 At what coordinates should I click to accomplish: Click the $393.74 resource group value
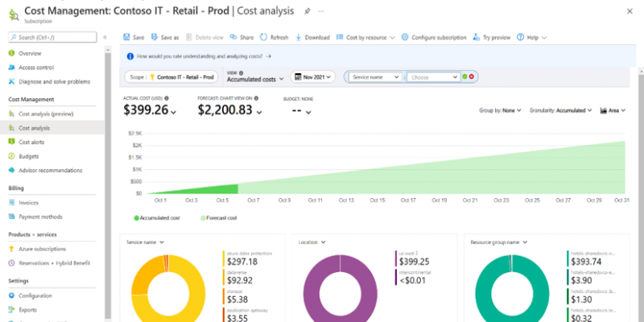coord(586,262)
